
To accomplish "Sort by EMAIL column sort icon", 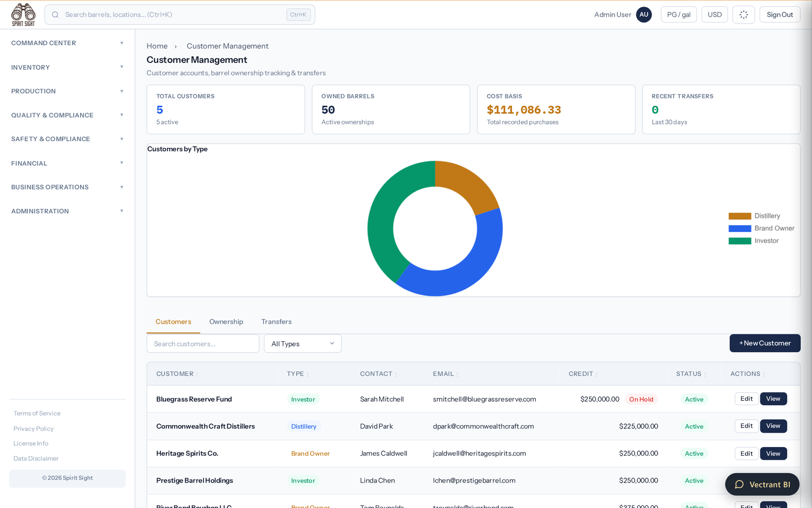I will [x=457, y=374].
